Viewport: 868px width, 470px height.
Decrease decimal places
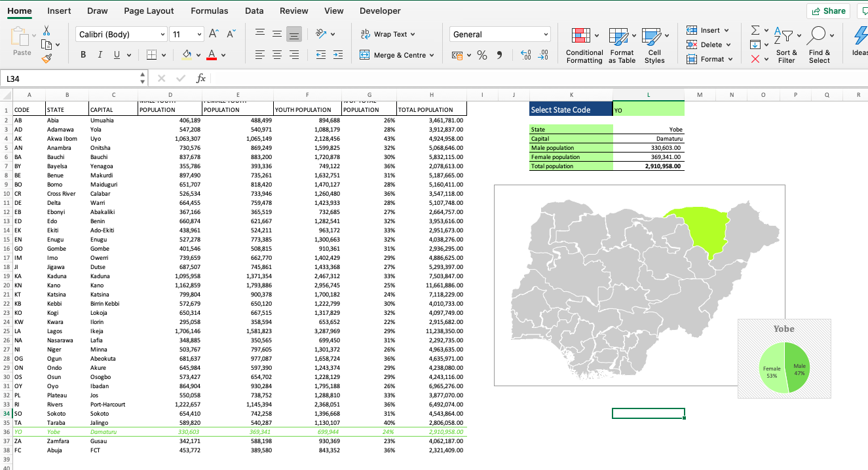tap(543, 55)
